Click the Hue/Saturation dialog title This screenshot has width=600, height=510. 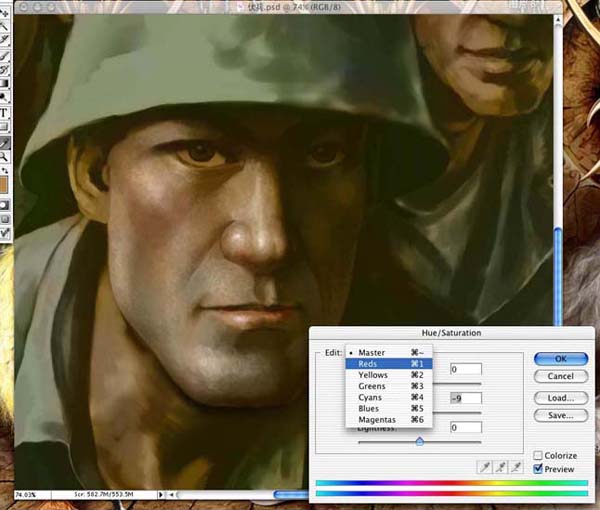[452, 333]
